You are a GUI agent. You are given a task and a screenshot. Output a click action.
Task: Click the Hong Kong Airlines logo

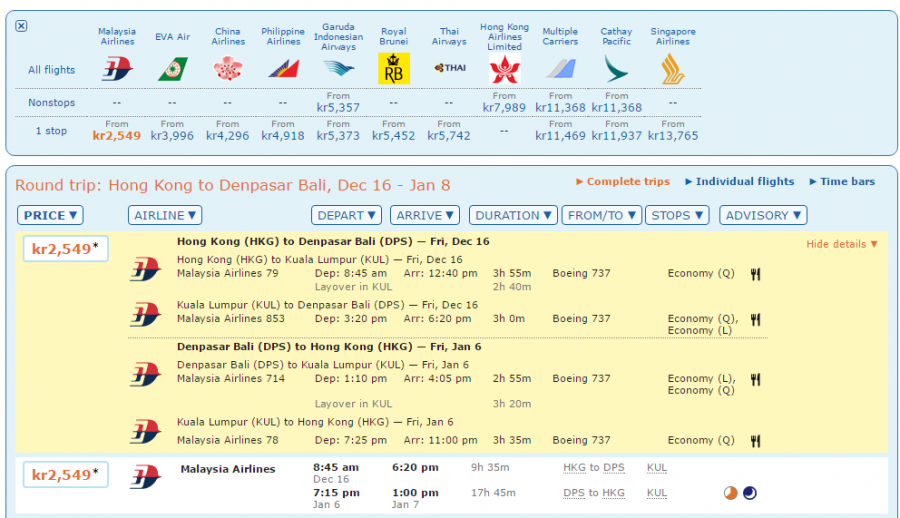coord(504,69)
